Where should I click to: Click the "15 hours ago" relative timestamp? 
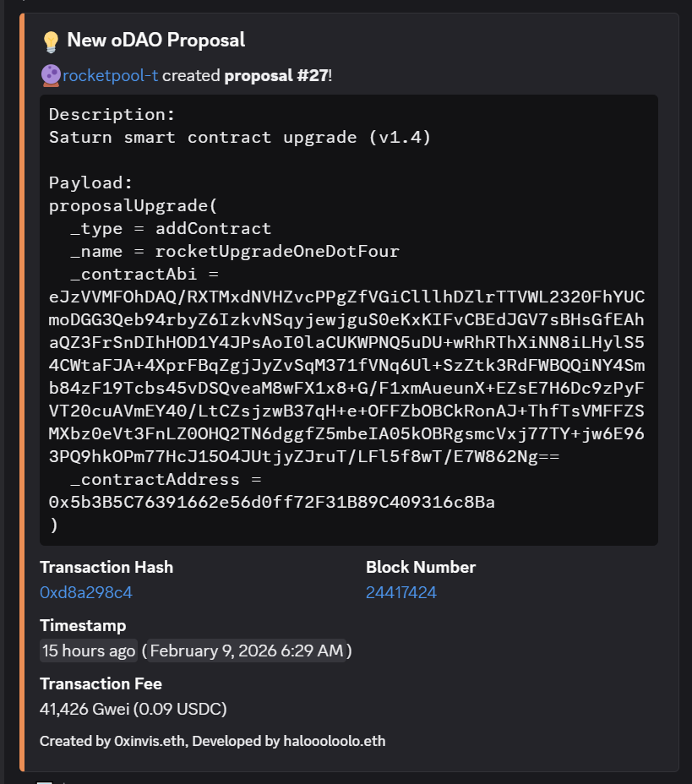tap(89, 651)
